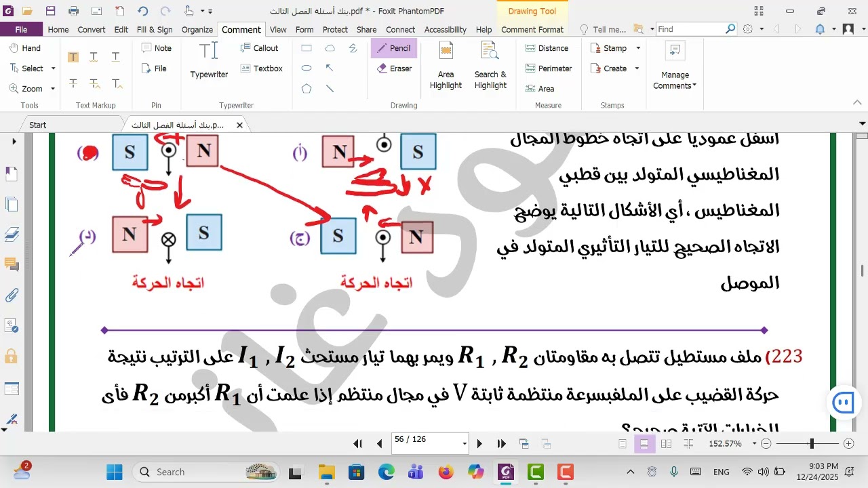Attach a File pin
This screenshot has width=868, height=488.
click(154, 68)
